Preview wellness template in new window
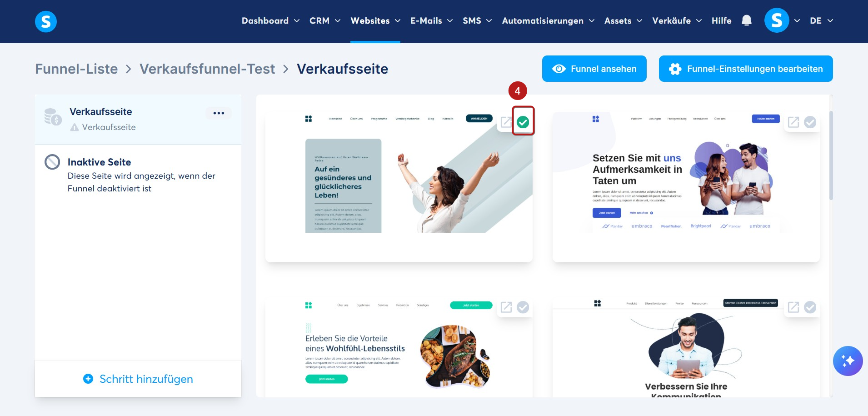The width and height of the screenshot is (868, 416). [x=506, y=122]
